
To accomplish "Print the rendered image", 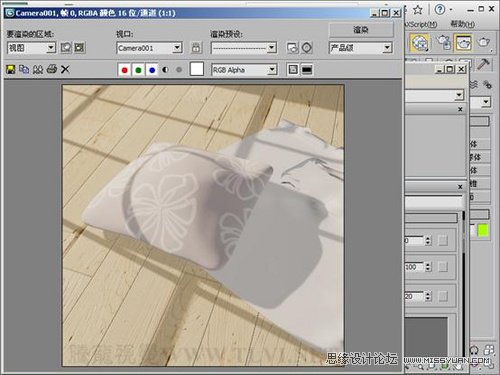I will coord(52,69).
